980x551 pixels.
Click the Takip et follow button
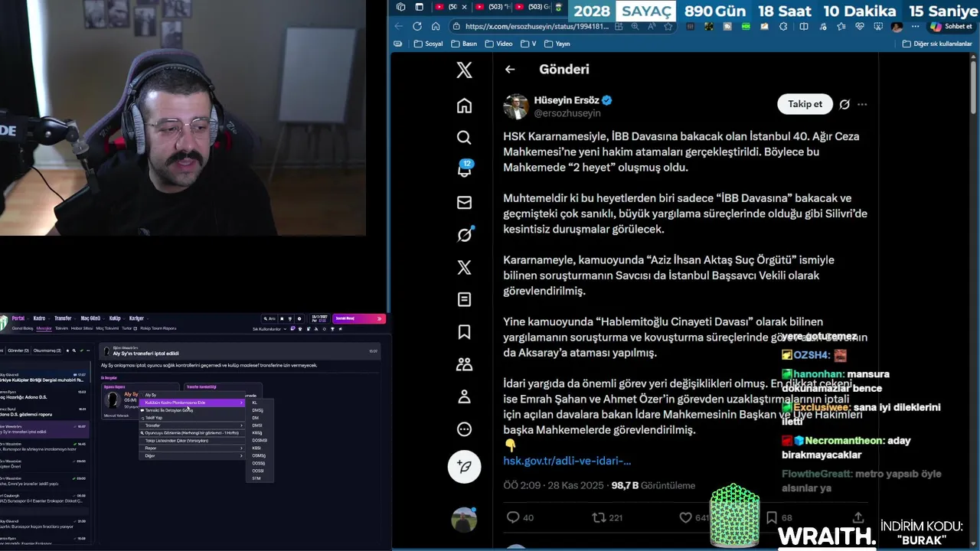coord(805,104)
